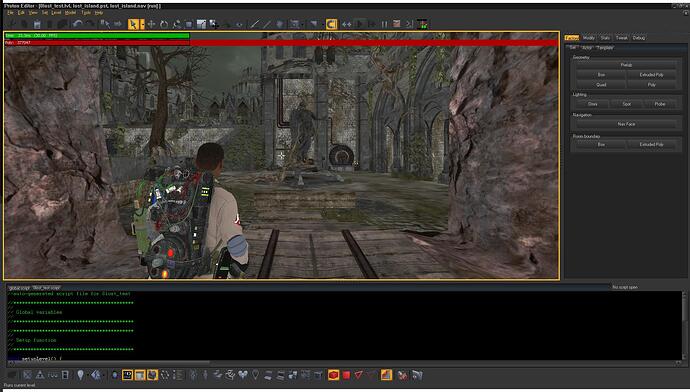
Task: Open the Tools menu
Action: pyautogui.click(x=85, y=13)
